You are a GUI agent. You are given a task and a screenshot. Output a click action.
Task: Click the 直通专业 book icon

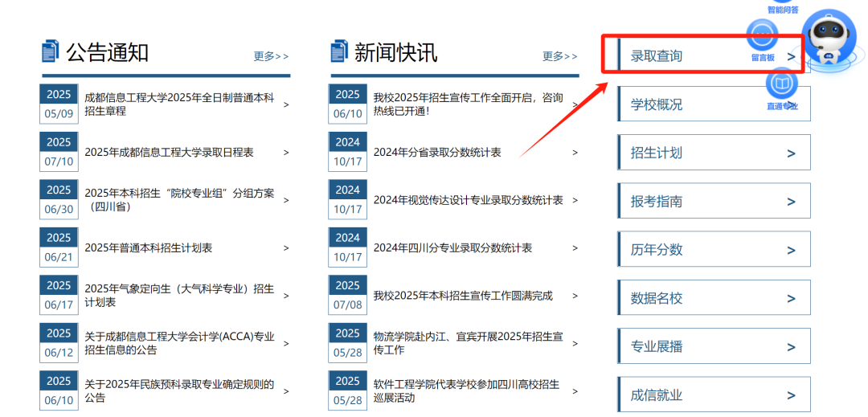click(x=782, y=84)
